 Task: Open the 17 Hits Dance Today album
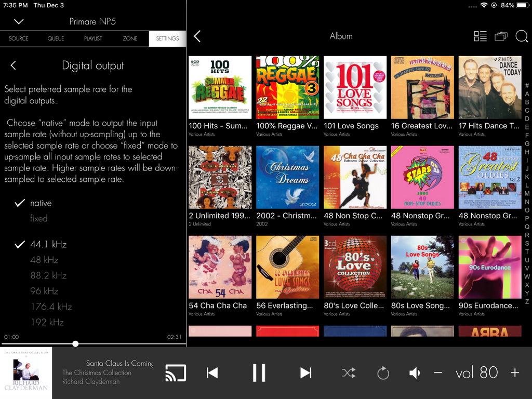pyautogui.click(x=490, y=87)
